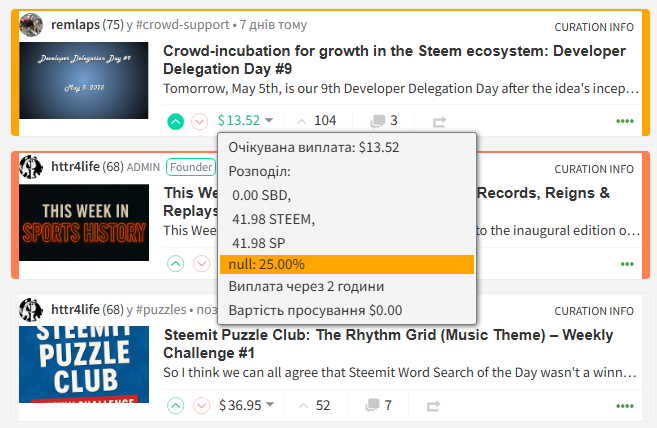Image resolution: width=657 pixels, height=428 pixels.
Task: Select the first payout popup line showing $13.52
Action: (x=314, y=148)
